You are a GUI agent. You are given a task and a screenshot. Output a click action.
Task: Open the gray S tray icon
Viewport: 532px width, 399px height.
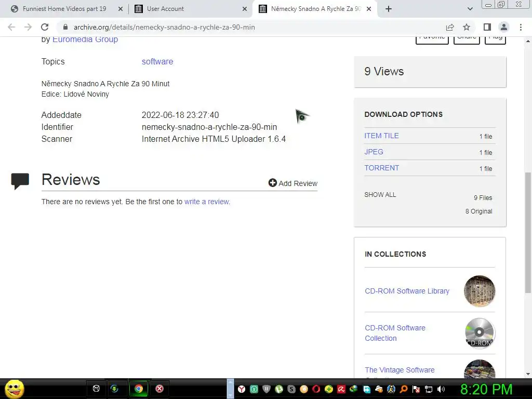[x=291, y=389]
